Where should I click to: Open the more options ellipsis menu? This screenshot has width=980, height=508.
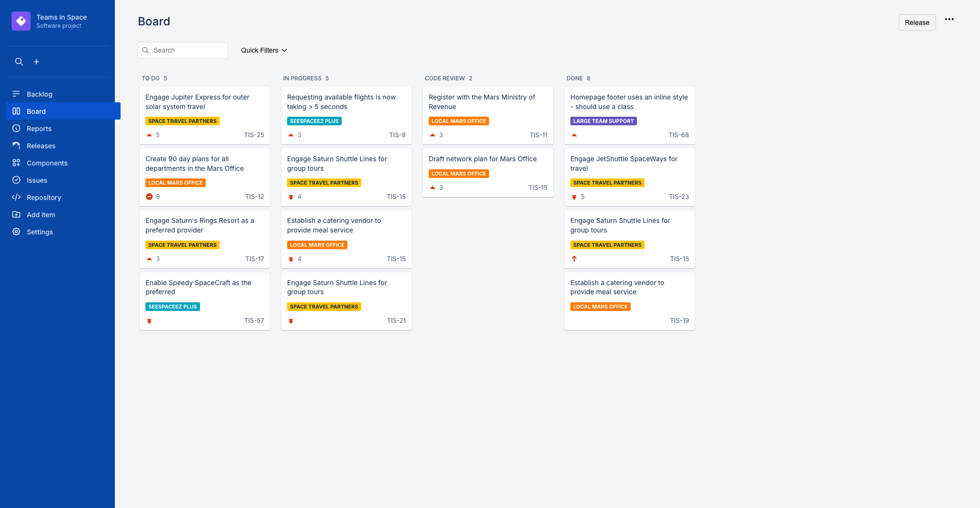click(x=949, y=20)
